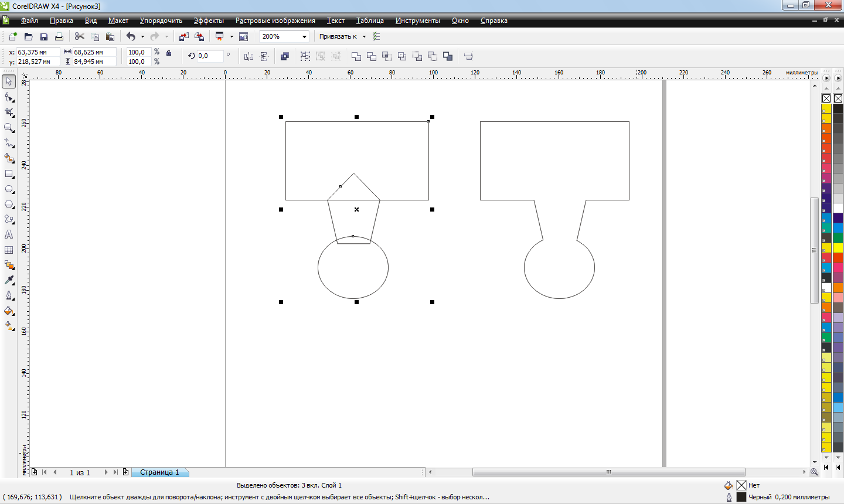The width and height of the screenshot is (844, 504).
Task: Select the Freehand drawing tool
Action: (x=9, y=142)
